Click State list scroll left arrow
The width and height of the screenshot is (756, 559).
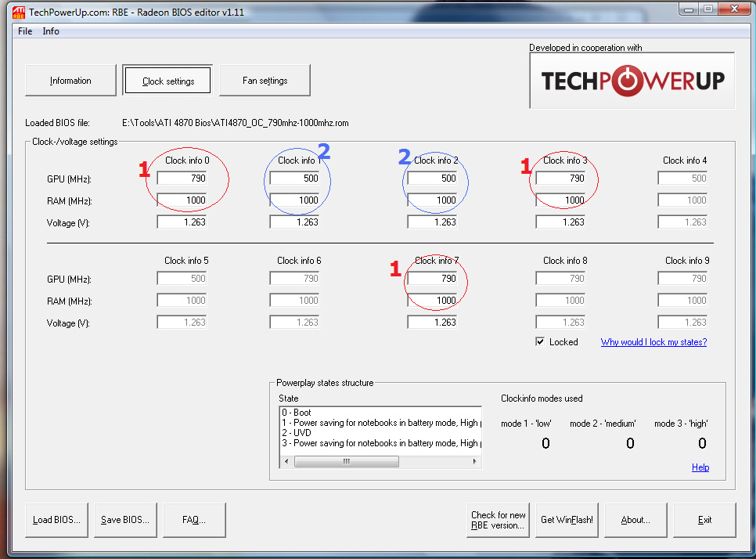pyautogui.click(x=286, y=462)
